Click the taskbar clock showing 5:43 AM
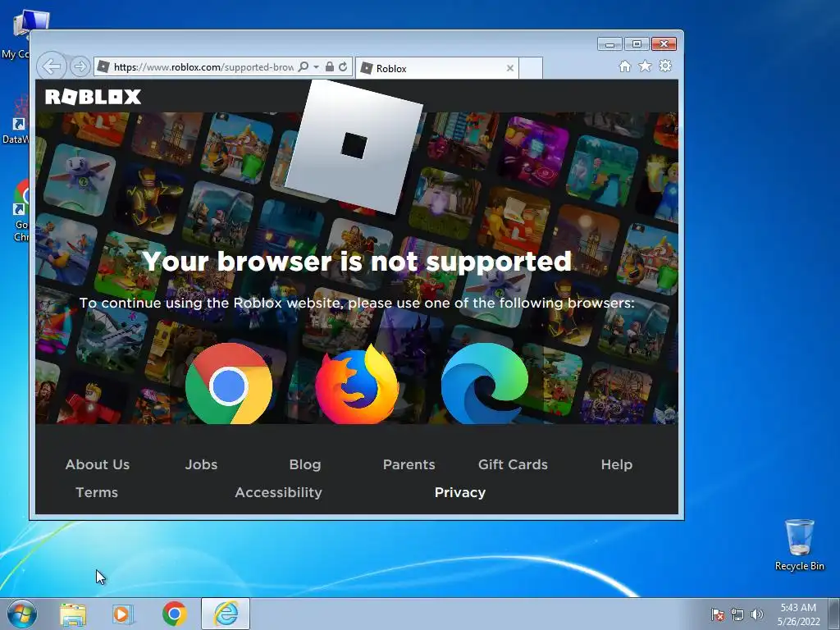Viewport: 840px width, 630px height. pos(798,614)
